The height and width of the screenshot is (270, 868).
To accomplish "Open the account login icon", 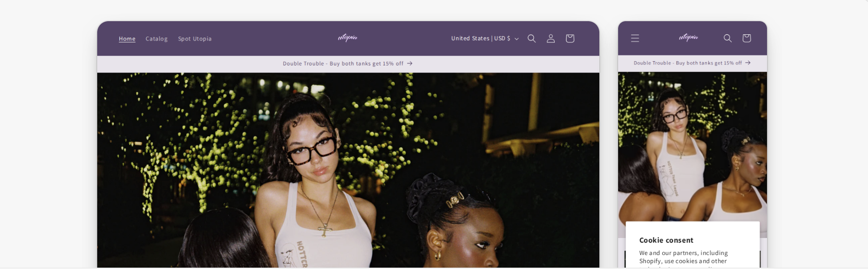I will 551,39.
